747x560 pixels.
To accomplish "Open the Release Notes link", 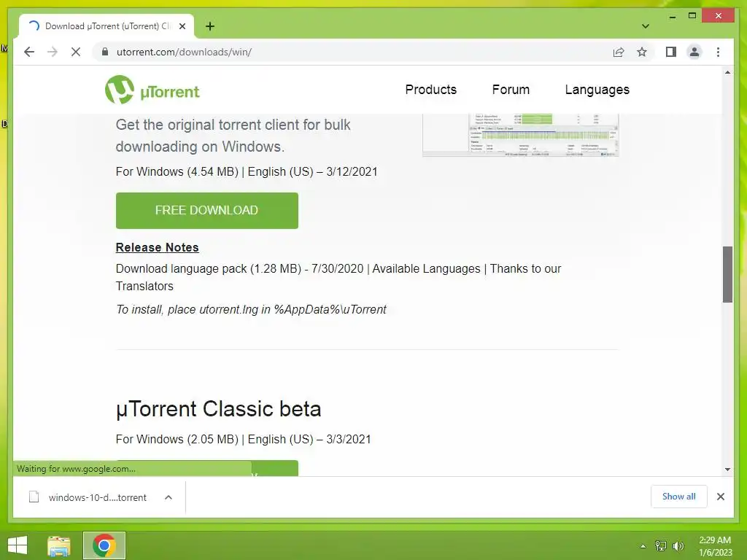I will [158, 248].
